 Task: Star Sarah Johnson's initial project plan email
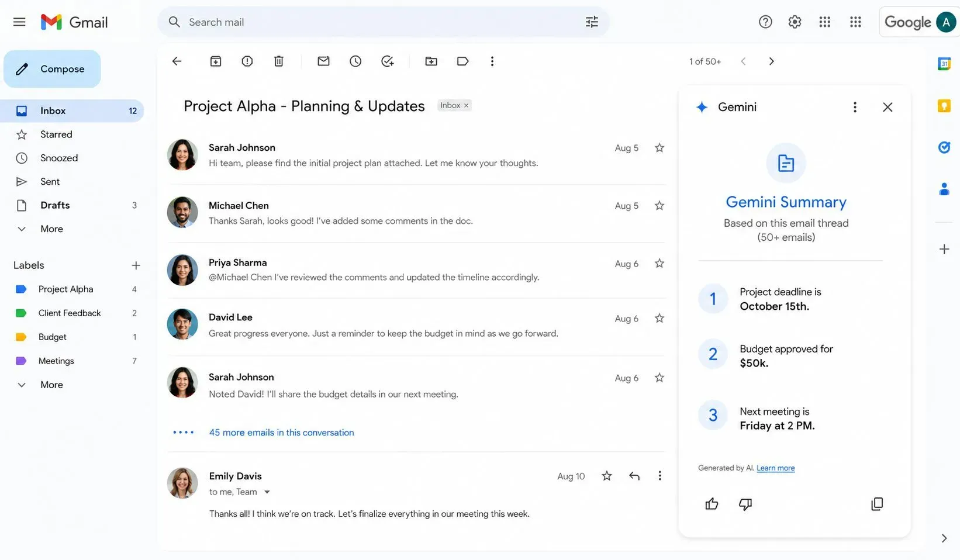pos(659,148)
